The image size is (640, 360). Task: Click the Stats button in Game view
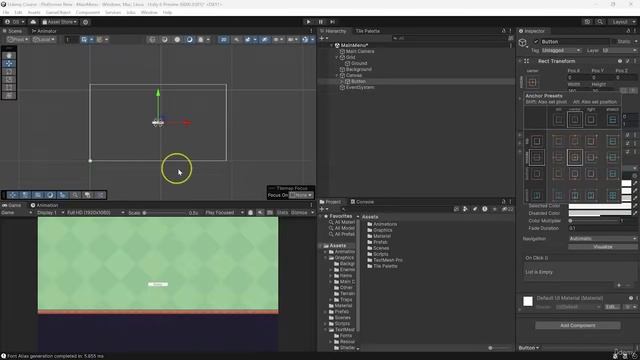pyautogui.click(x=282, y=213)
